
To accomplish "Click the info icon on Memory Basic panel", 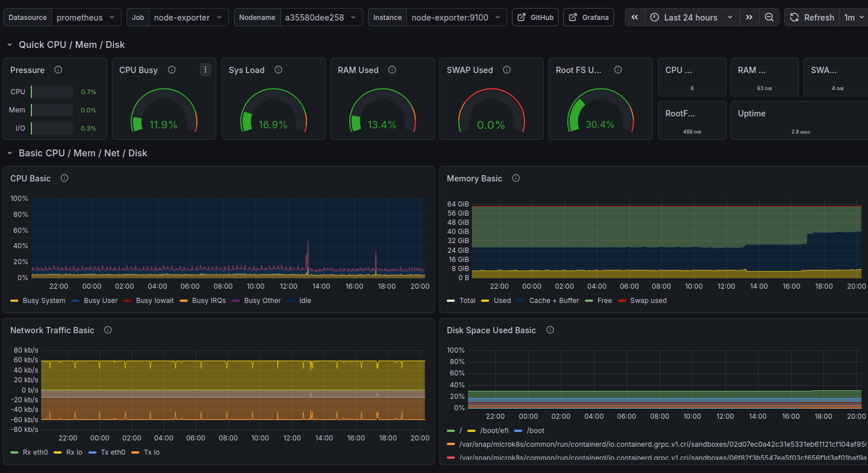I will click(x=515, y=179).
